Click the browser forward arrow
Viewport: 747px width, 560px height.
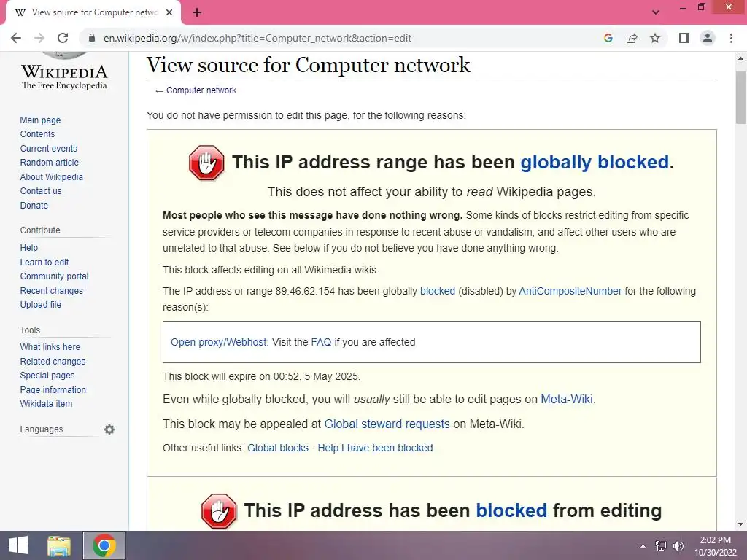pos(39,38)
